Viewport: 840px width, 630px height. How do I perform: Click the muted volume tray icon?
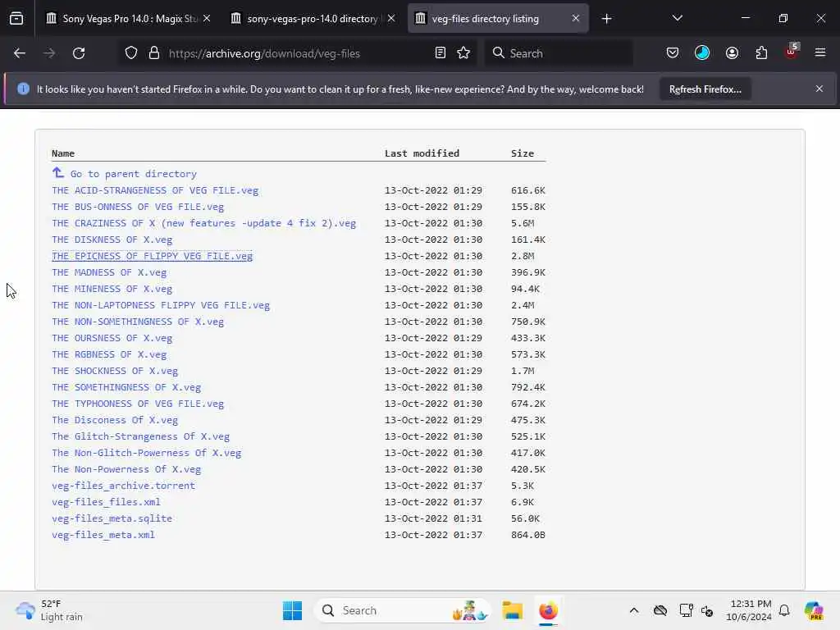click(707, 611)
